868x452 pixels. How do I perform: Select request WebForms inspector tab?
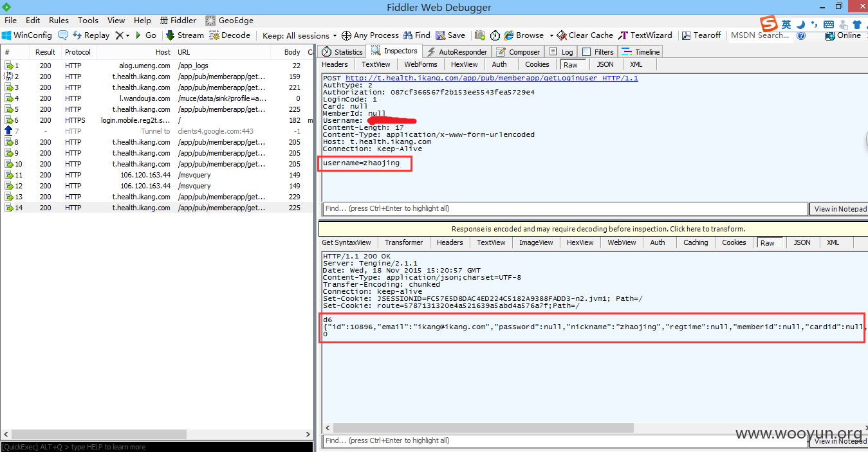pyautogui.click(x=421, y=64)
